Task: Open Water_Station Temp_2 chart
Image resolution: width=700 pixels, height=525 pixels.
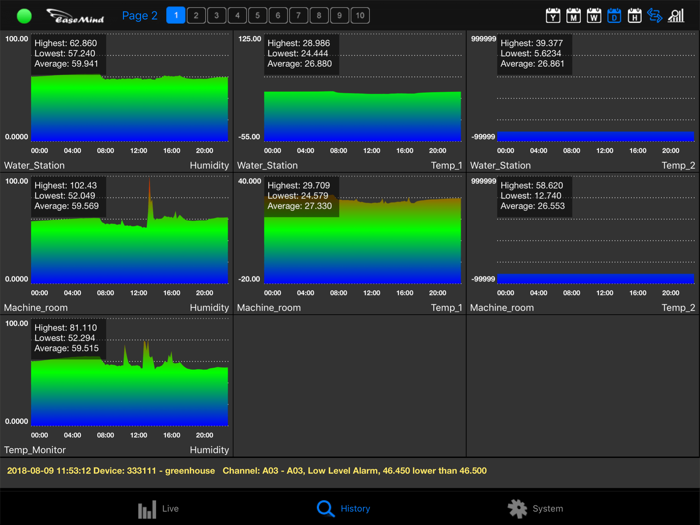Action: pos(583,102)
